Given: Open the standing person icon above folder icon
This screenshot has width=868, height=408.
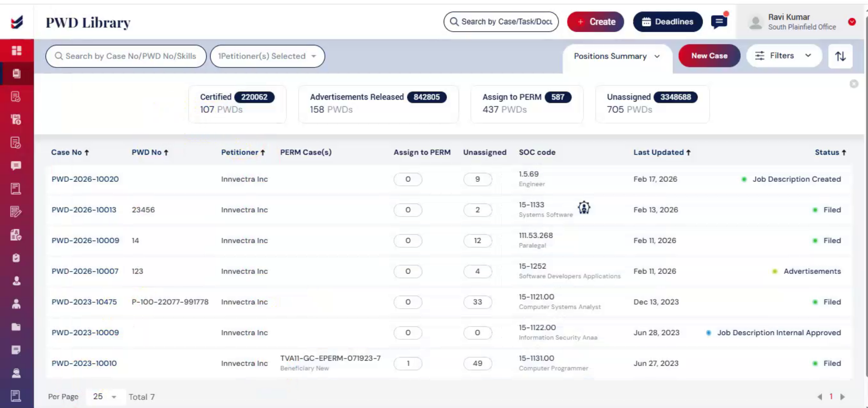Looking at the screenshot, I should coord(16,304).
